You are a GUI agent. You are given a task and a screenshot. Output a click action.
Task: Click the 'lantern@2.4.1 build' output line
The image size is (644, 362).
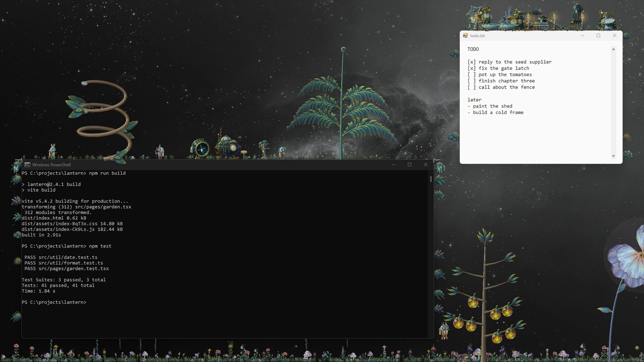pos(51,184)
